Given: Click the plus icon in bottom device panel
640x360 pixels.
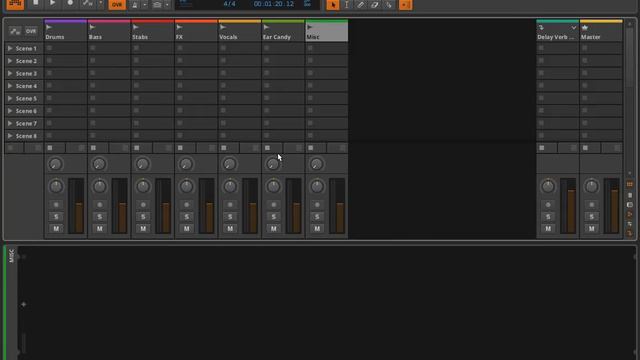Looking at the screenshot, I should click(24, 304).
